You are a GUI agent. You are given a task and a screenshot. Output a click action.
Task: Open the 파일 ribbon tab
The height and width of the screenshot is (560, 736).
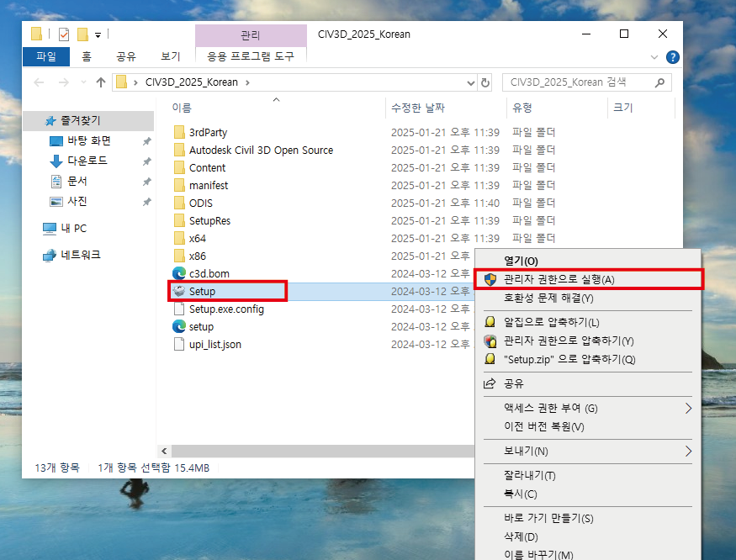click(46, 57)
